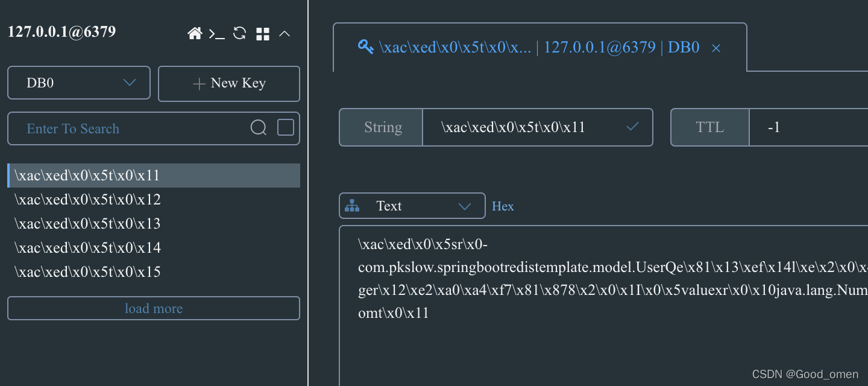Confirm key rename with check icon
868x386 pixels.
pyautogui.click(x=632, y=127)
